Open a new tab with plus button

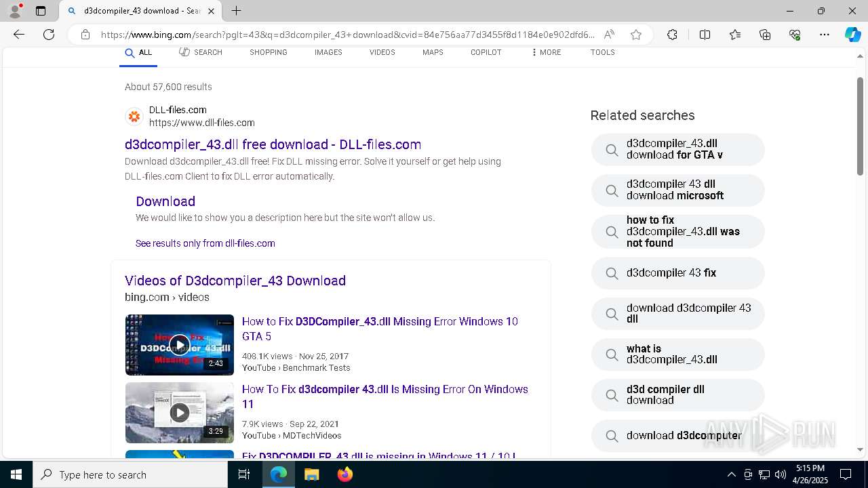pos(236,11)
